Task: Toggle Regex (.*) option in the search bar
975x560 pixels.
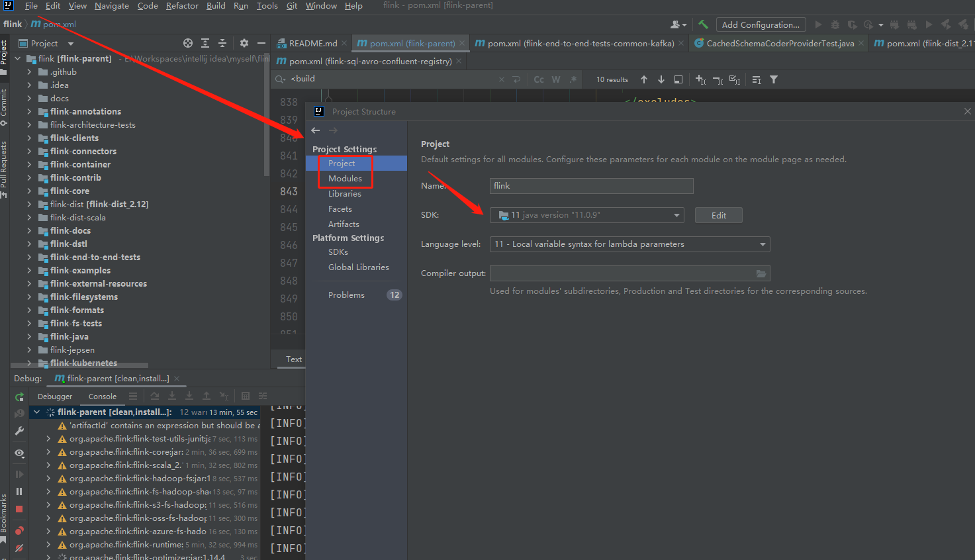Action: pyautogui.click(x=573, y=79)
